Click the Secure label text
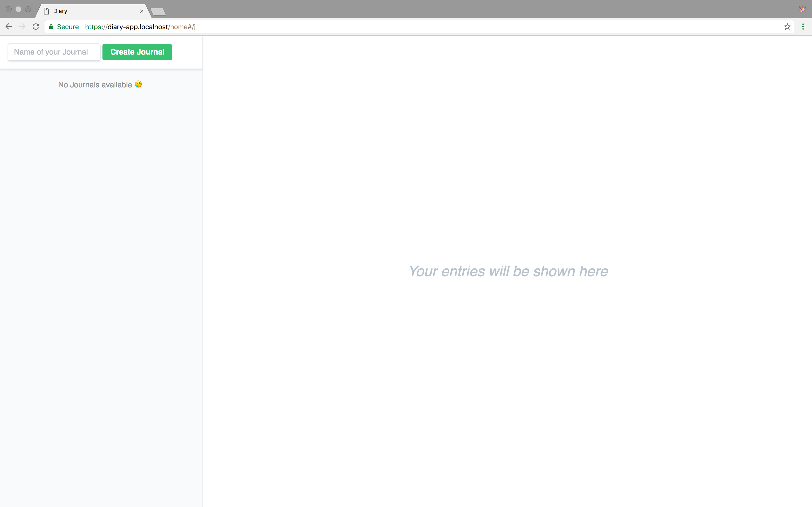The height and width of the screenshot is (507, 812). pos(68,27)
